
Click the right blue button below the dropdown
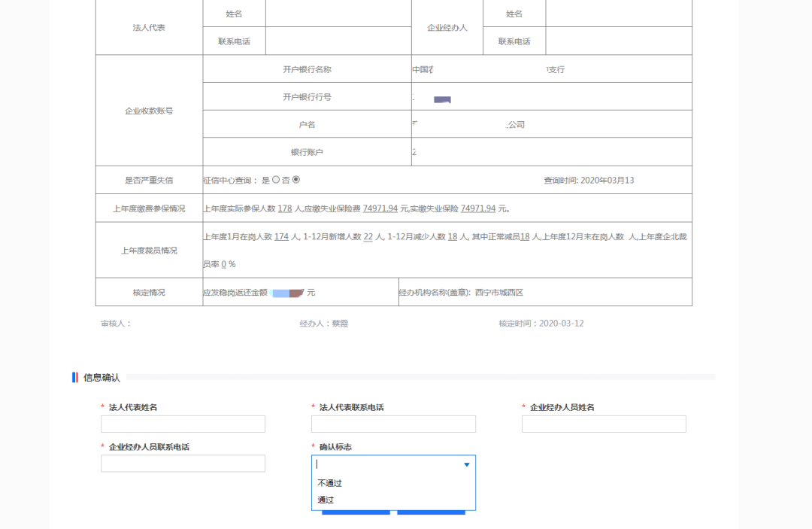coord(432,513)
